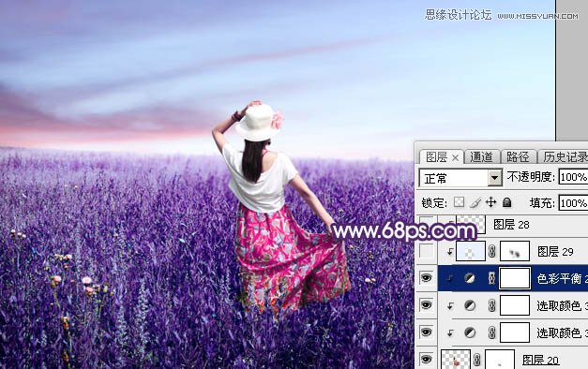Select the mask of 选取颜色 above 图层 20

(x=515, y=332)
